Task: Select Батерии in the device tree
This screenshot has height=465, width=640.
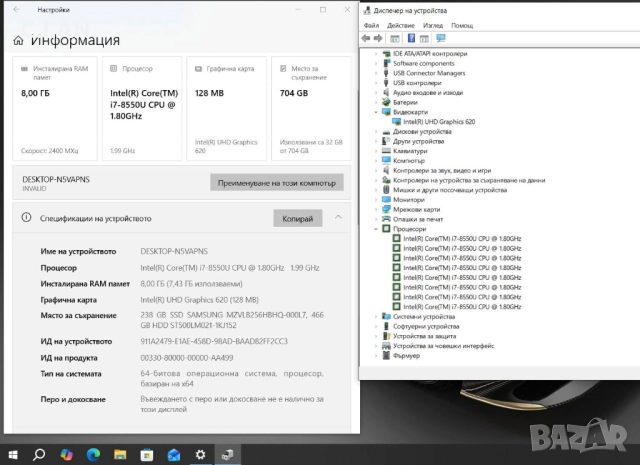Action: pos(405,102)
